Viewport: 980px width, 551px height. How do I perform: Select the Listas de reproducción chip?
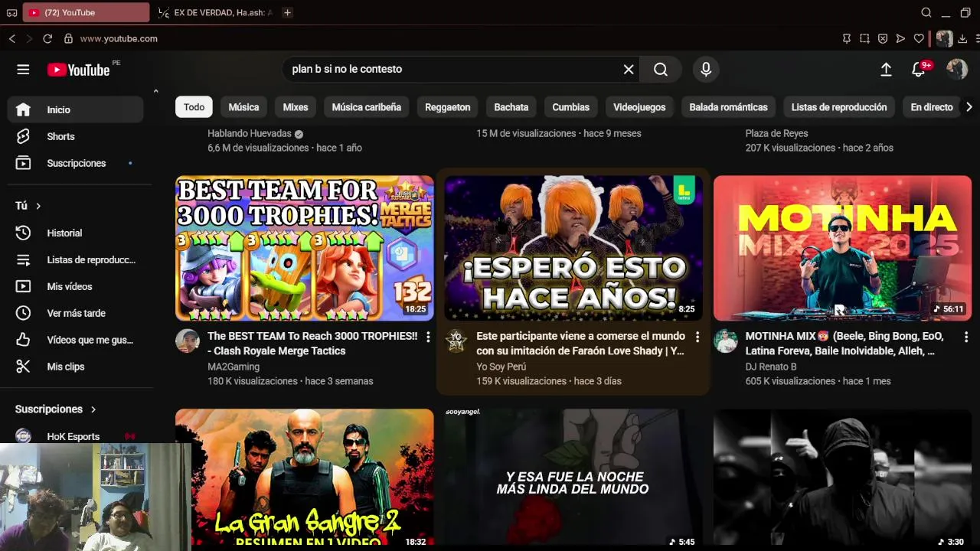click(839, 107)
